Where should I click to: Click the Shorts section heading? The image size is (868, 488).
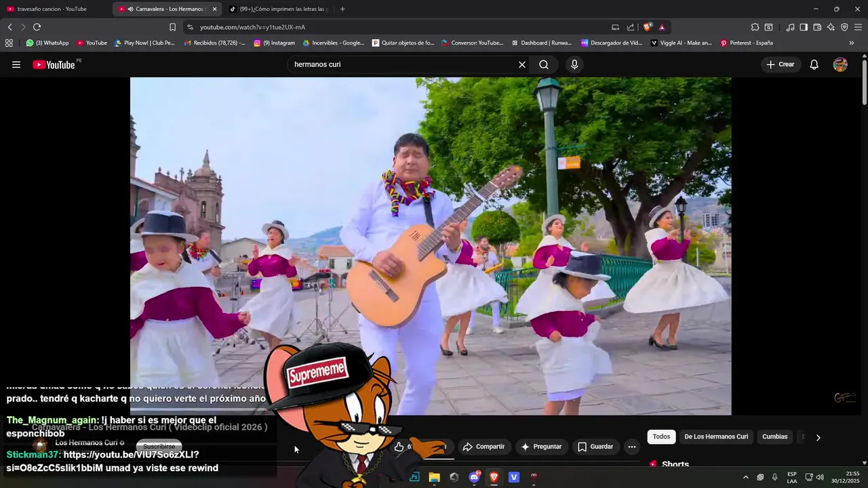coord(675,464)
